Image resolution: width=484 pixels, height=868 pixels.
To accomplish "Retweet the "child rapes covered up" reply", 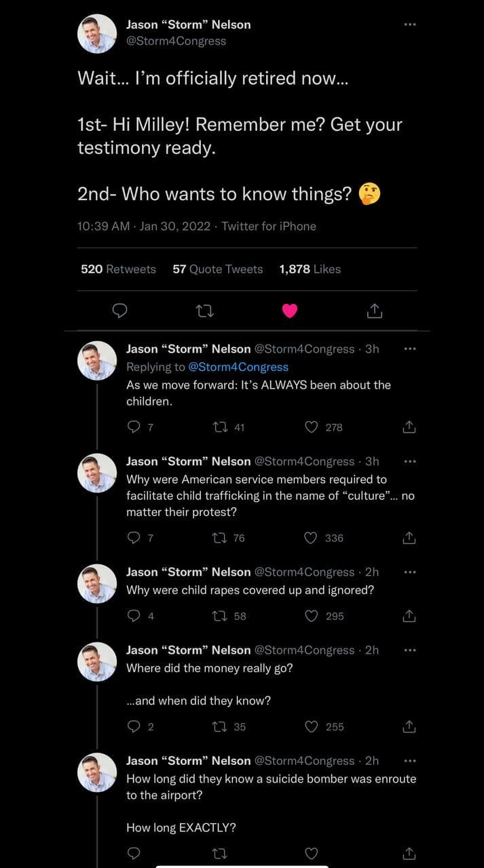I will (x=219, y=616).
